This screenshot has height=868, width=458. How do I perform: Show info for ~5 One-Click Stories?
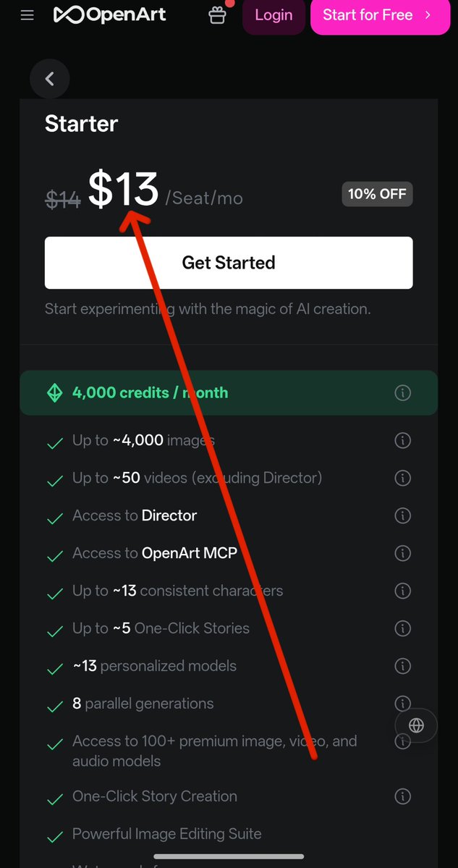403,628
